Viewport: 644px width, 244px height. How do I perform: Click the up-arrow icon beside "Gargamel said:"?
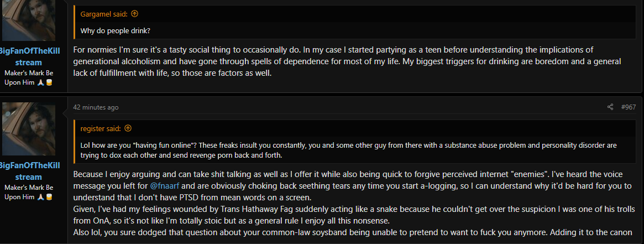click(134, 14)
